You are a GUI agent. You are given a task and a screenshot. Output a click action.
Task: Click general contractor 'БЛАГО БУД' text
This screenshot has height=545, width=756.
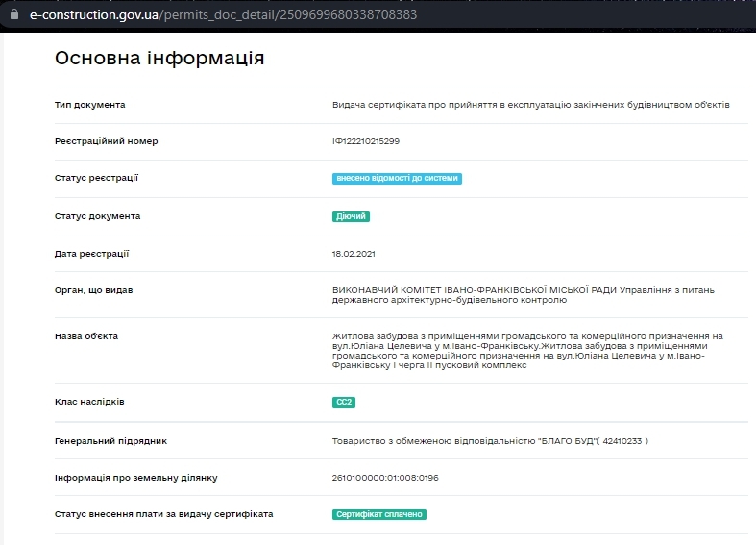pos(490,441)
